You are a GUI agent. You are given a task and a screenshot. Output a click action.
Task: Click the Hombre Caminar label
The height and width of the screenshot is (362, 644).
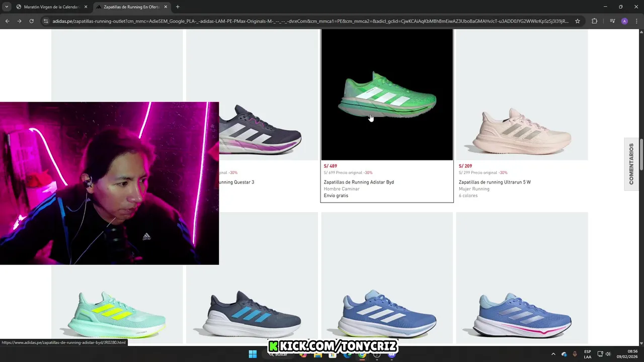click(x=342, y=189)
